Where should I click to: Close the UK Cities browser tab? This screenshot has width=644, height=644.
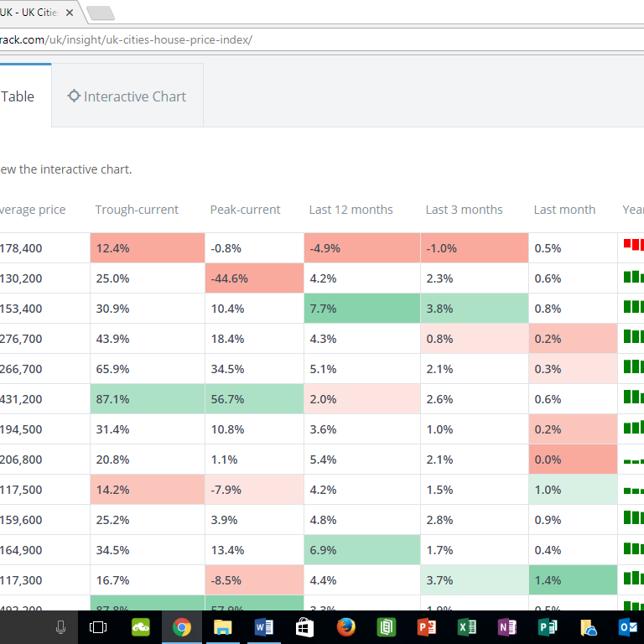click(x=69, y=13)
